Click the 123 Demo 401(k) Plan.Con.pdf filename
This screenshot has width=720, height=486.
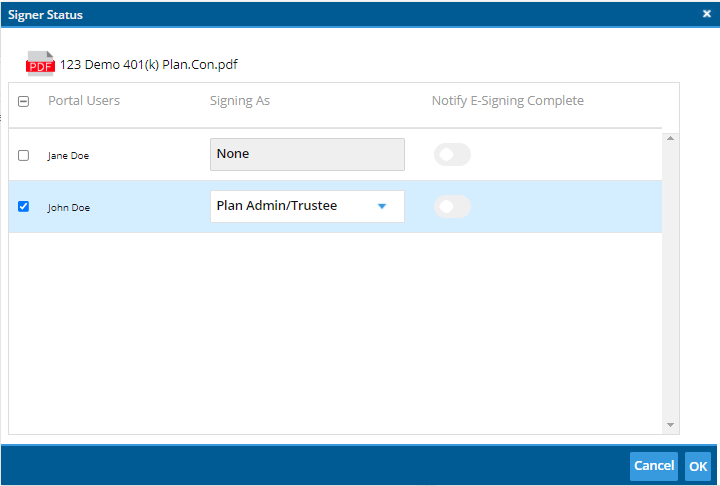tap(149, 64)
